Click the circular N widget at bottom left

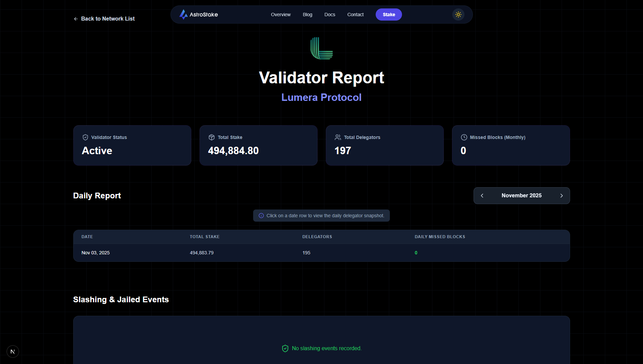point(13,351)
